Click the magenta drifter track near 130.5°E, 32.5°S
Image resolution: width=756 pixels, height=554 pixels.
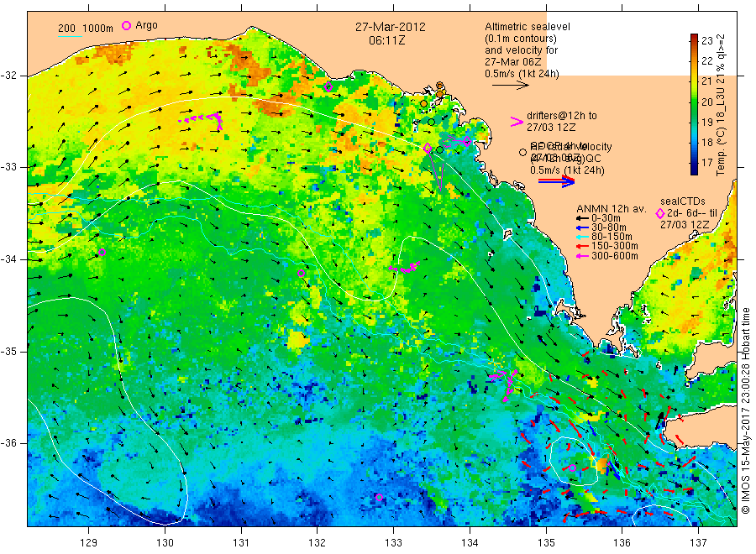[x=201, y=120]
